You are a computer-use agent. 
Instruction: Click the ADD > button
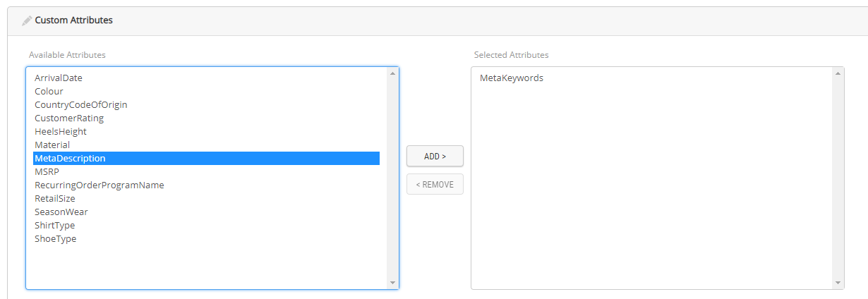435,157
